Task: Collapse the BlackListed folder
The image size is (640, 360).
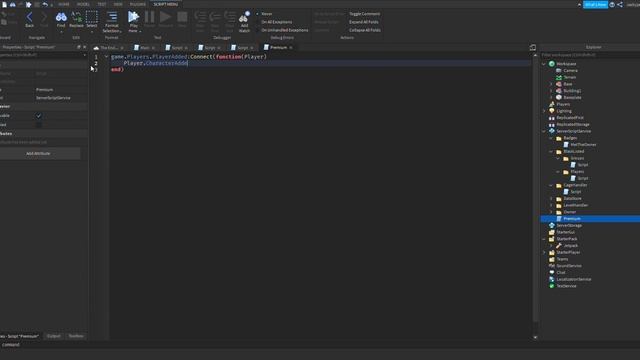Action: tap(551, 151)
